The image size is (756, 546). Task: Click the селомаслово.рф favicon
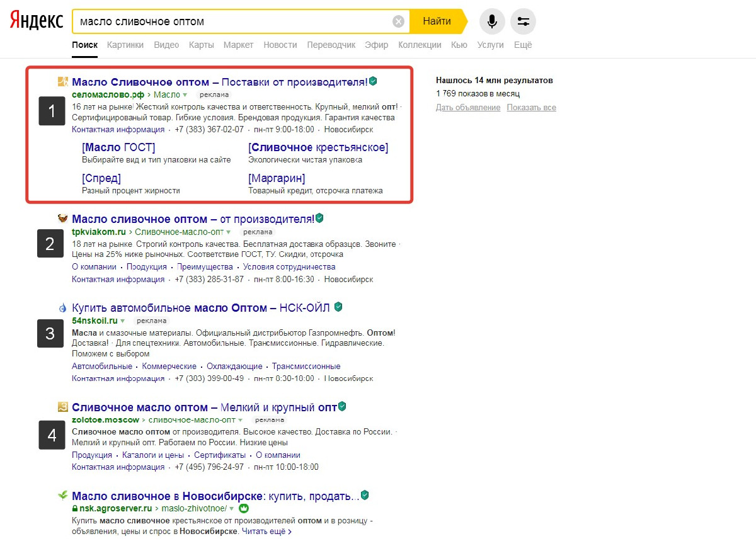(x=62, y=81)
